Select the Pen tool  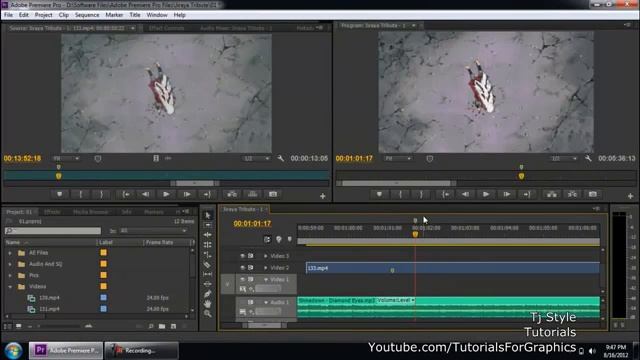click(x=208, y=294)
